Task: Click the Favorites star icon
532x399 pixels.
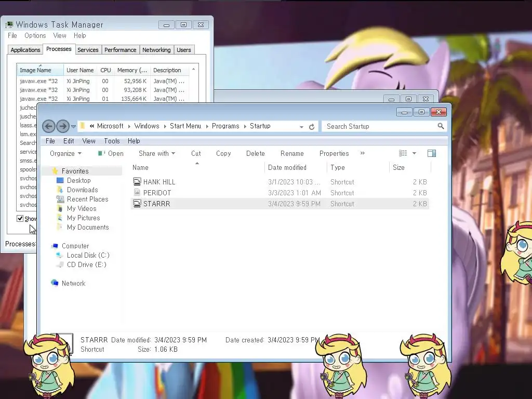Action: coord(55,170)
